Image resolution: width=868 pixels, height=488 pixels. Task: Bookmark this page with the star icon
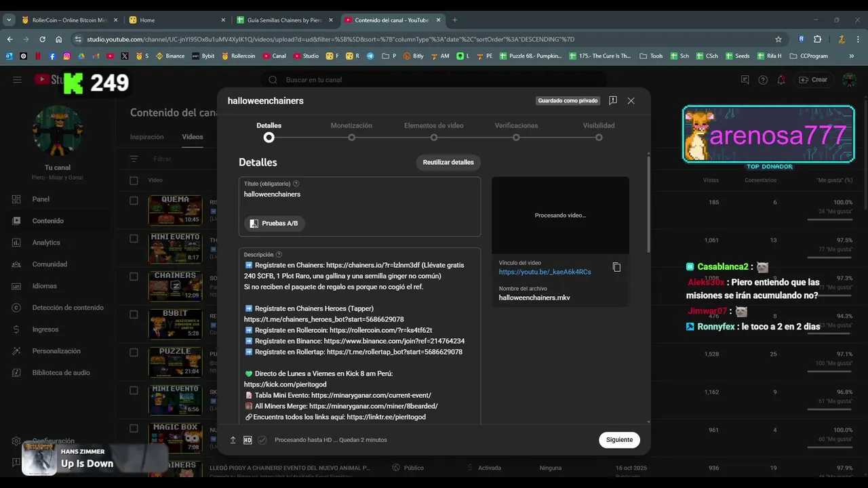point(778,39)
